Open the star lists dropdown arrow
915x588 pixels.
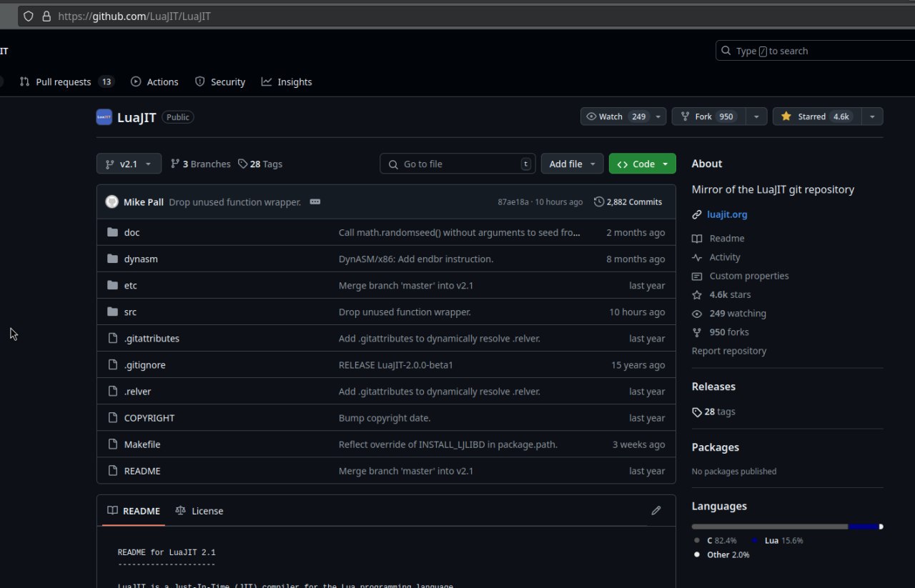click(x=872, y=116)
